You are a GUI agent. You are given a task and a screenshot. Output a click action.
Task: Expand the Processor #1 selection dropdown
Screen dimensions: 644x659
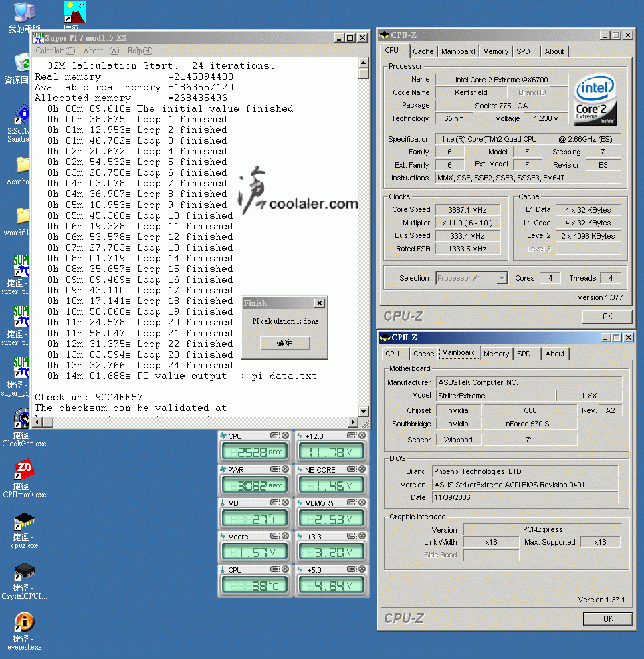(502, 278)
